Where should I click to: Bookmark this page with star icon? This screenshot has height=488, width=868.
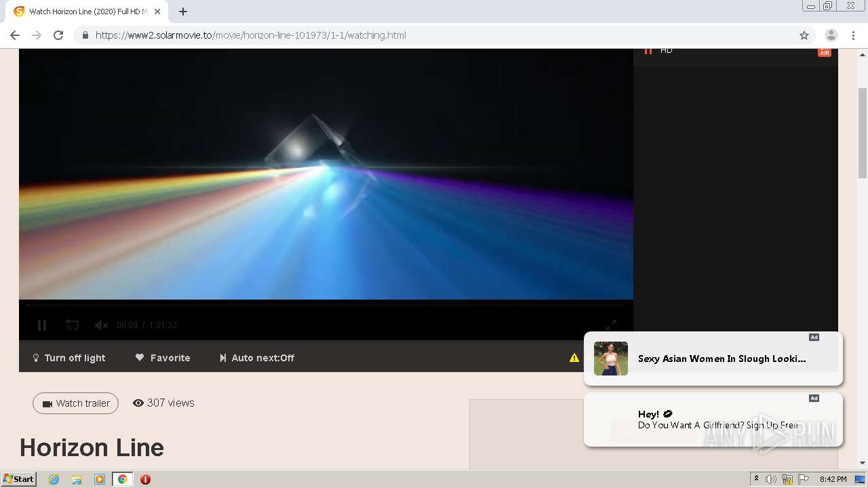pos(804,35)
